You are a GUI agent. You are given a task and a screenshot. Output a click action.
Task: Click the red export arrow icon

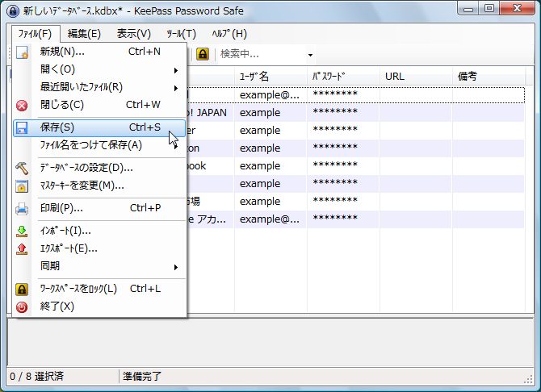pyautogui.click(x=22, y=249)
